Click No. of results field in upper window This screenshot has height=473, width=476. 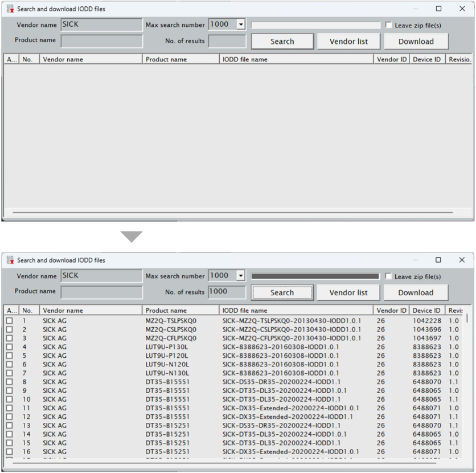click(227, 41)
